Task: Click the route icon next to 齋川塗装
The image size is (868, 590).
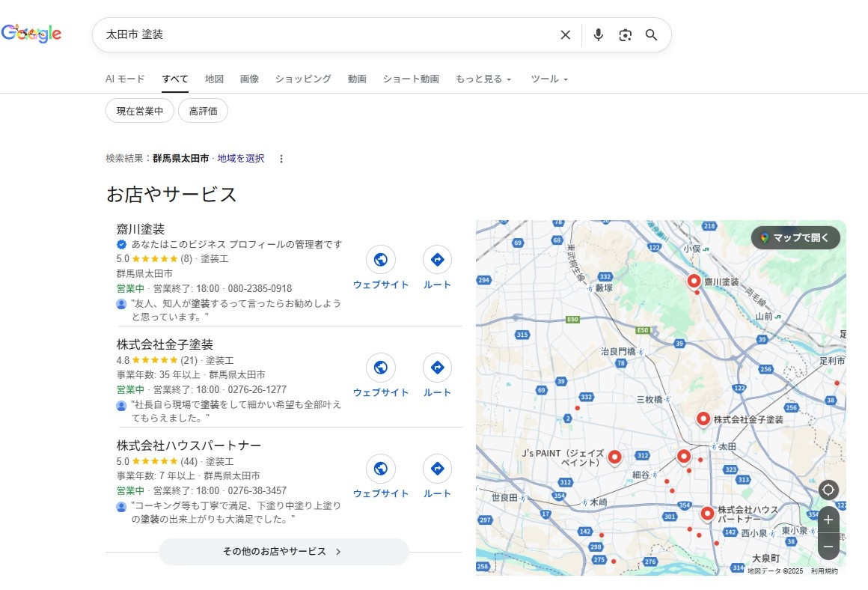Action: pos(437,259)
